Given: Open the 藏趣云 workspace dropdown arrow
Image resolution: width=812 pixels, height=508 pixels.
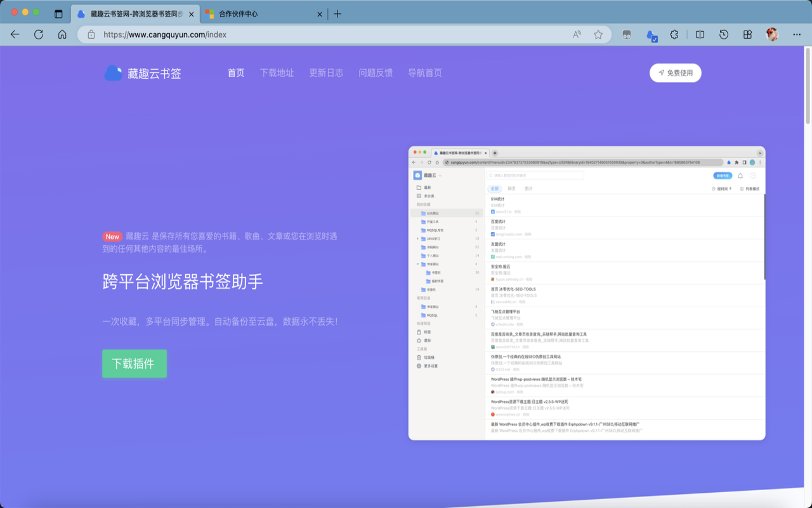Looking at the screenshot, I should [440, 175].
